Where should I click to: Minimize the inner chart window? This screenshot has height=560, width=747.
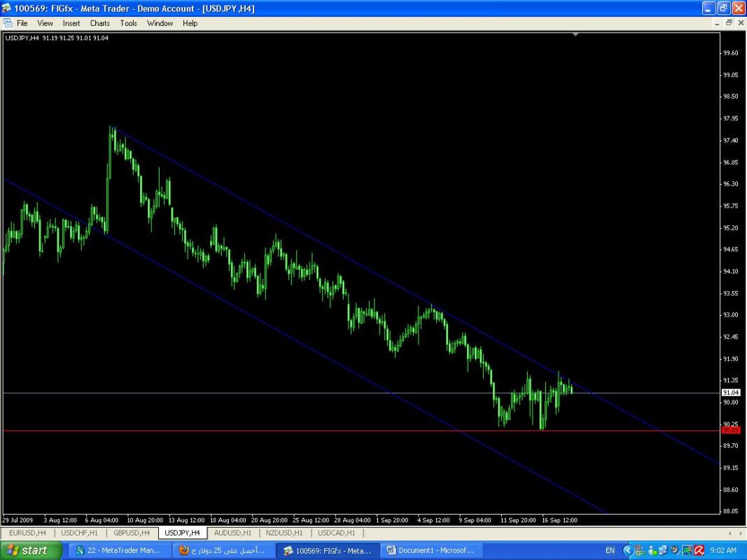coord(718,23)
